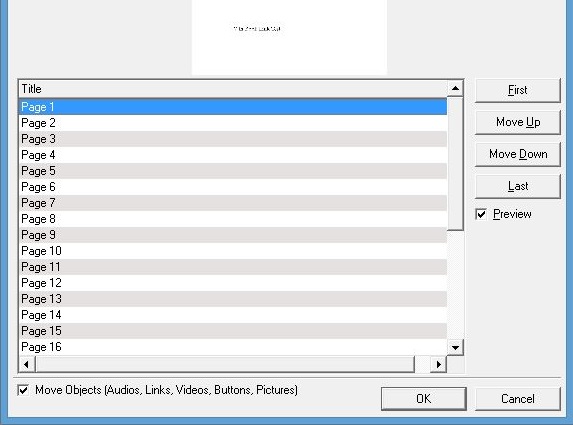
Task: Click the First button
Action: pyautogui.click(x=517, y=90)
